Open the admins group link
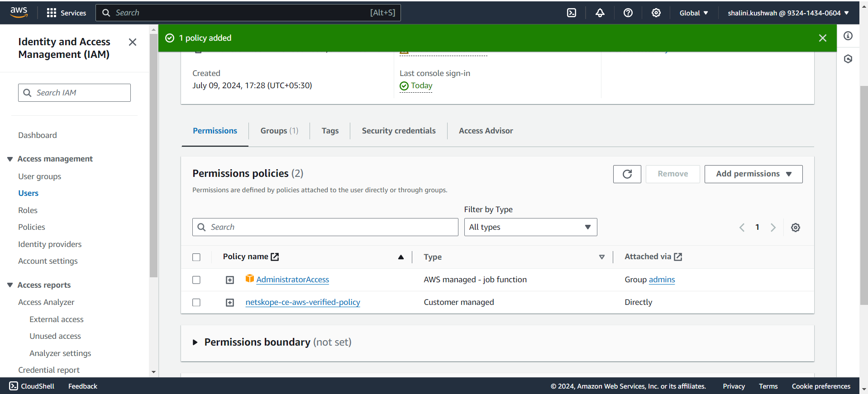This screenshot has height=394, width=868. (662, 280)
